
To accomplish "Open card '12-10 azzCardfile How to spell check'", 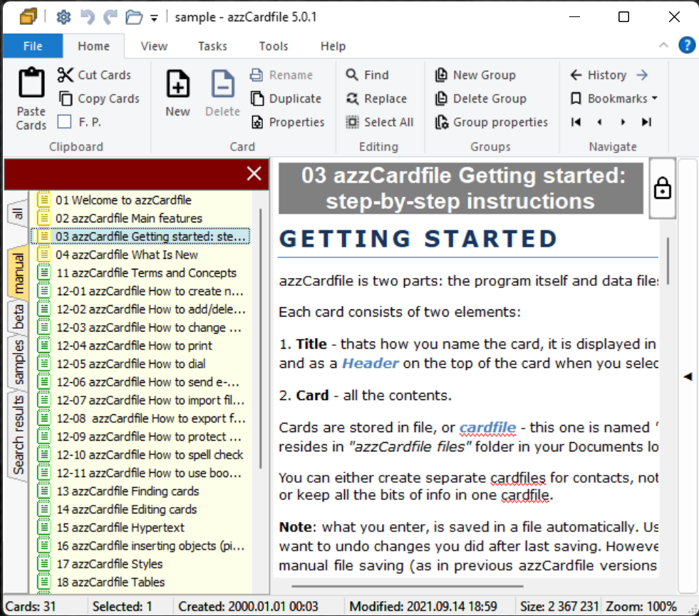I will pyautogui.click(x=140, y=455).
